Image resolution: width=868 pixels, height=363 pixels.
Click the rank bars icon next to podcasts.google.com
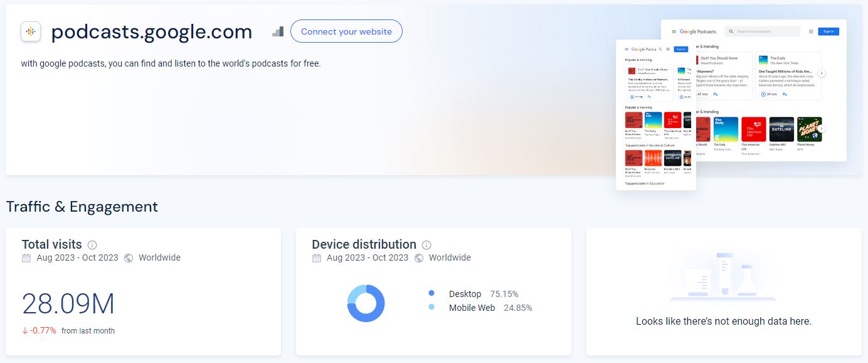pyautogui.click(x=278, y=31)
